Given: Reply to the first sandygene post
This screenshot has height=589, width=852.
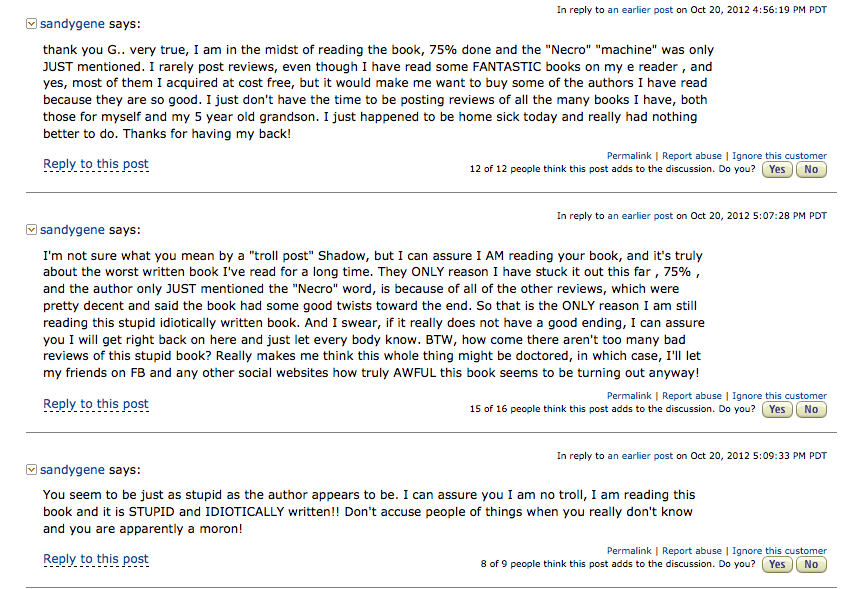Looking at the screenshot, I should coord(96,164).
